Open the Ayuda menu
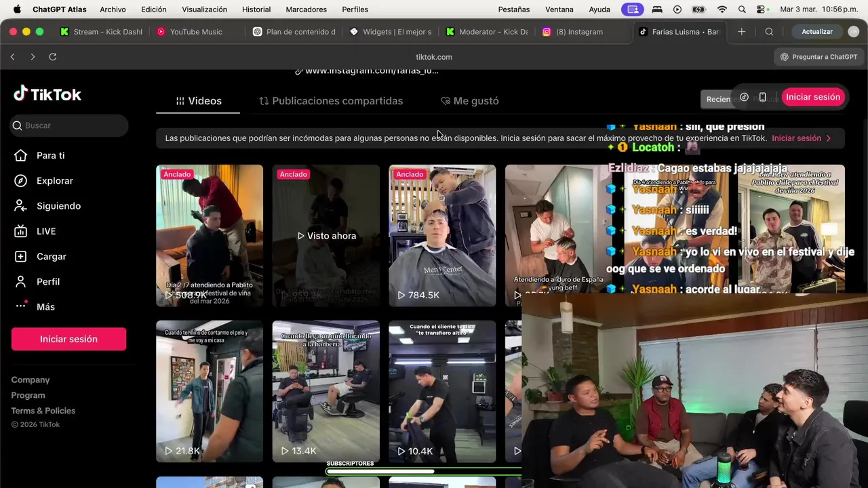The height and width of the screenshot is (488, 868). click(599, 9)
